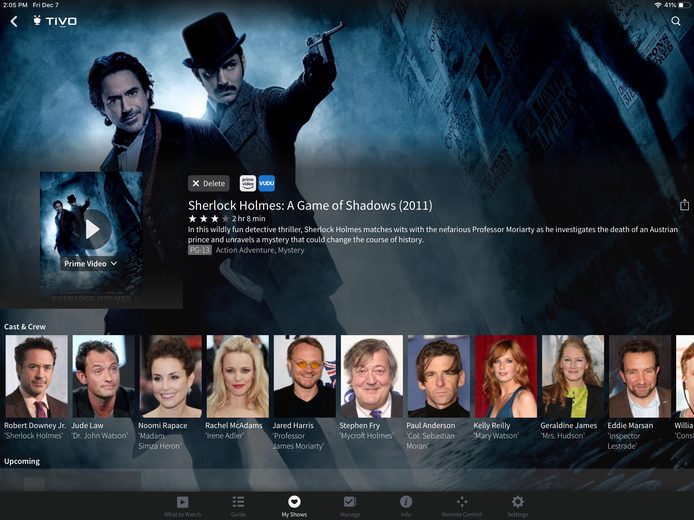This screenshot has width=694, height=520.
Task: Tap the 'Cast & Crew' section heading
Action: click(x=25, y=327)
